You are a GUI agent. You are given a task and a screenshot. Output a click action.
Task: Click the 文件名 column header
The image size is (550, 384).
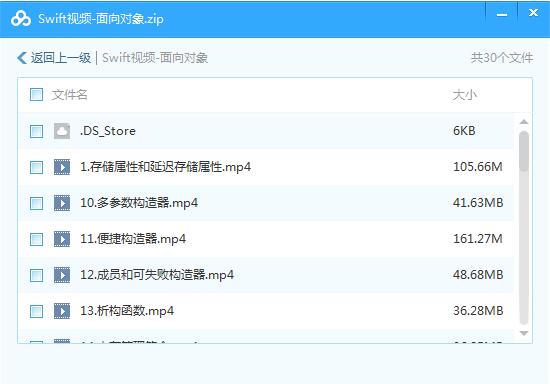tap(69, 95)
